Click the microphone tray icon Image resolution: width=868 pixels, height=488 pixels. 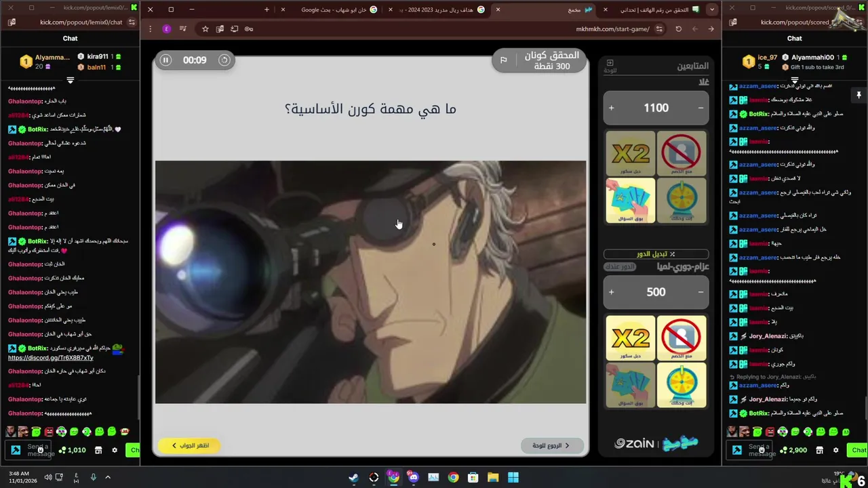tap(93, 477)
